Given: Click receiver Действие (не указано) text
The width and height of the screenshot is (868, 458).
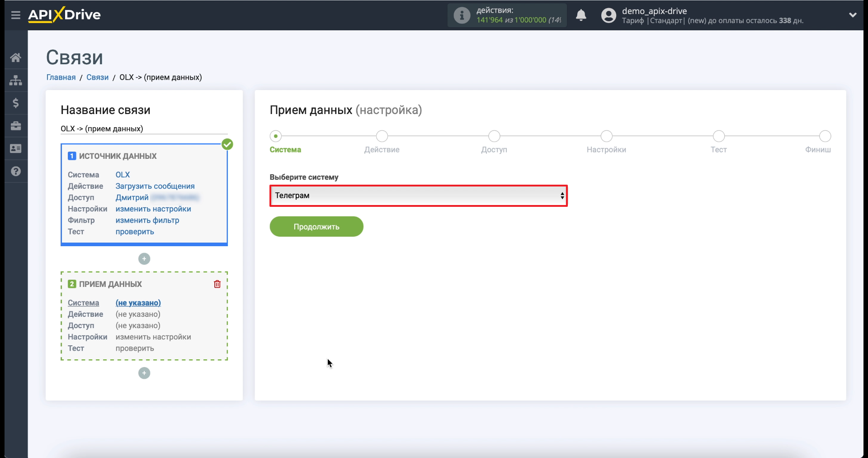Looking at the screenshot, I should click(138, 314).
